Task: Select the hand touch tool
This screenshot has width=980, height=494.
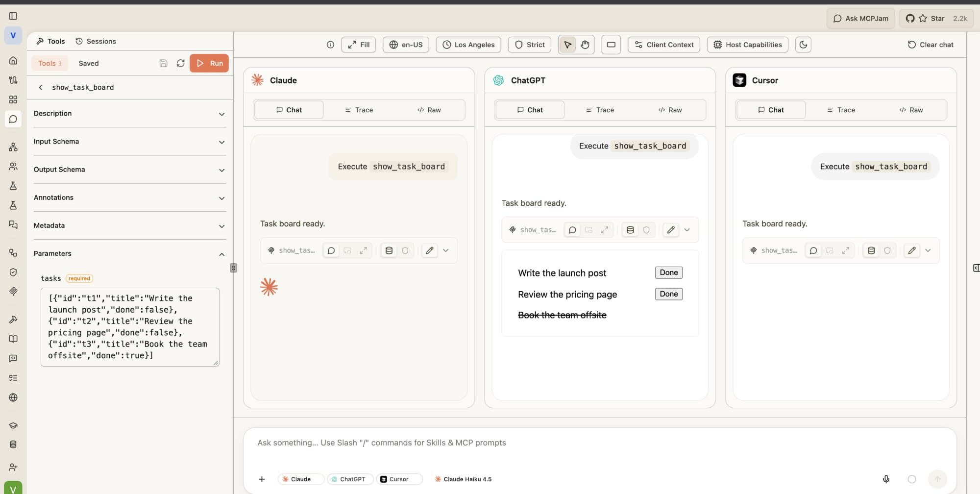Action: (585, 45)
